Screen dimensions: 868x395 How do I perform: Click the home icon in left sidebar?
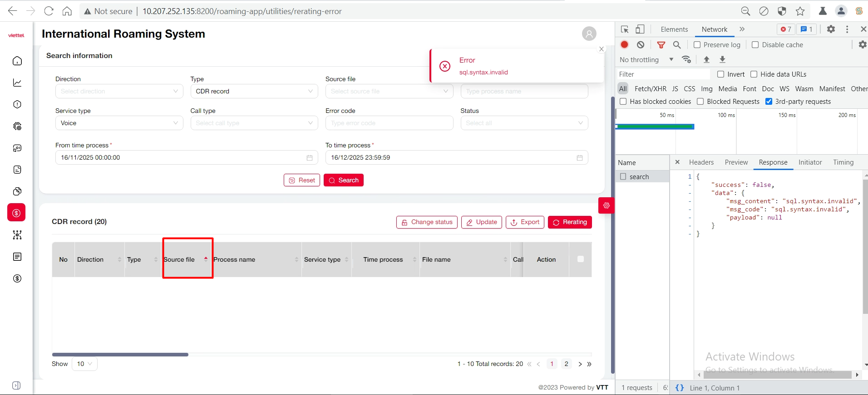click(17, 61)
